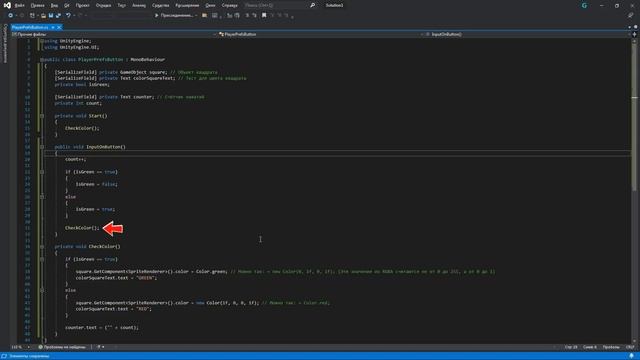Collapse the using directives fold

point(42,41)
